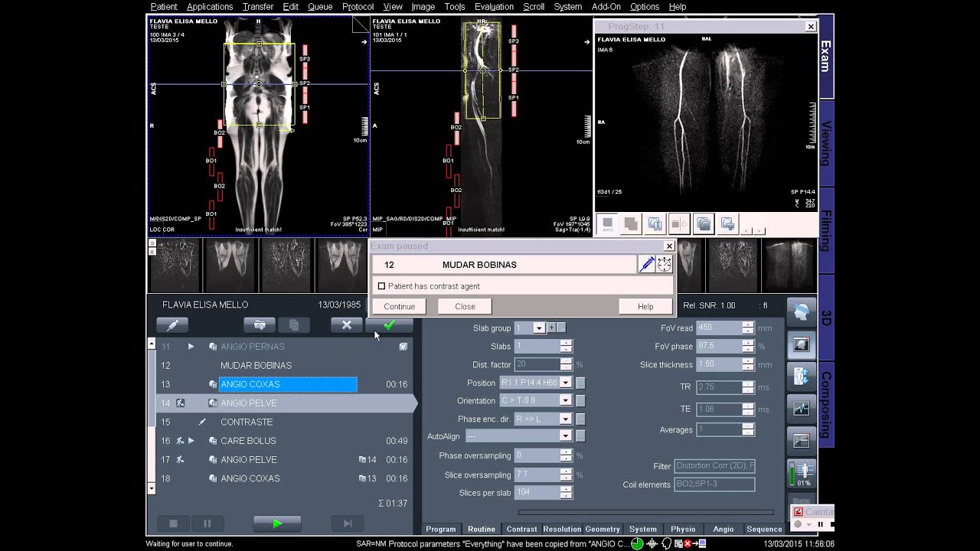The height and width of the screenshot is (551, 980).
Task: Switch to the Contrast parameter tab
Action: tap(521, 529)
